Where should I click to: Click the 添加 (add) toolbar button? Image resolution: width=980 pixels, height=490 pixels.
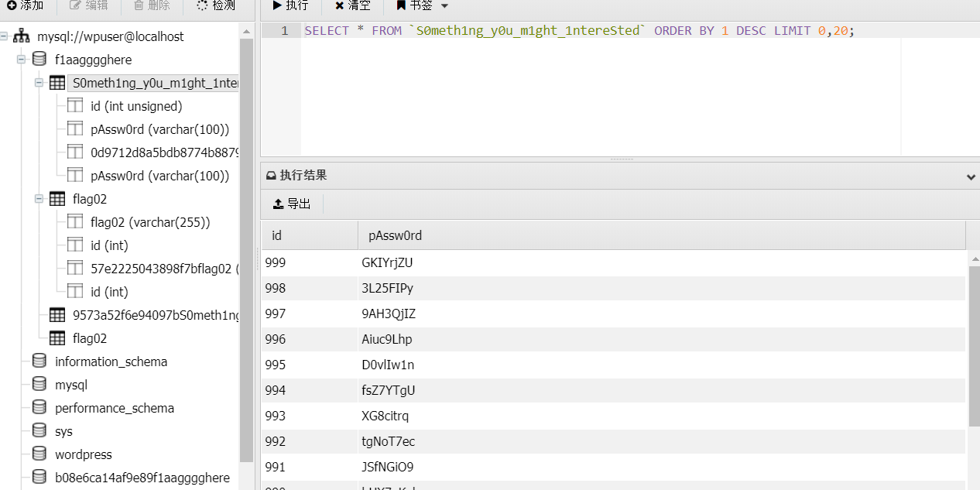(25, 5)
